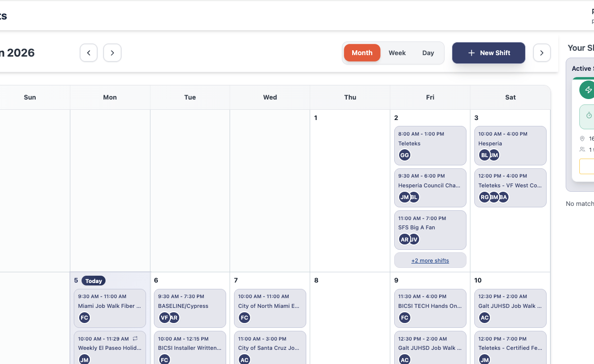Expand the +2 more shifts on Friday 2

tap(430, 261)
